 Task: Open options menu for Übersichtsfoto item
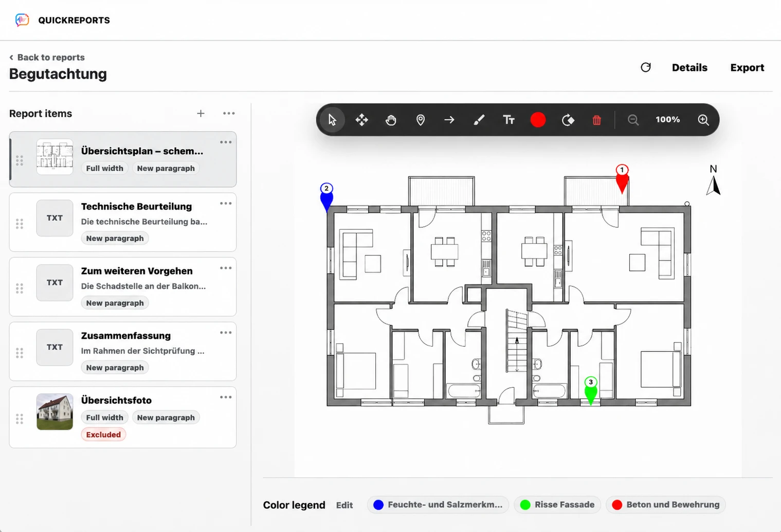(x=226, y=397)
